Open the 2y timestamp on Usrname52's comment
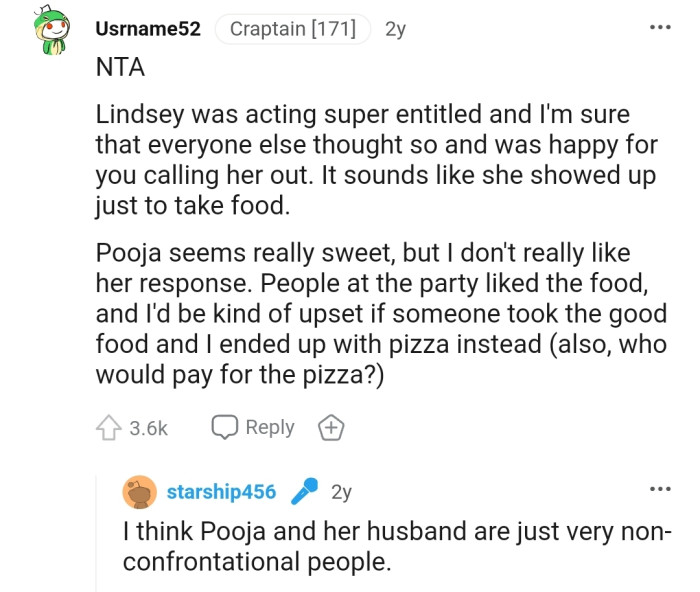This screenshot has height=592, width=700. coord(395,29)
